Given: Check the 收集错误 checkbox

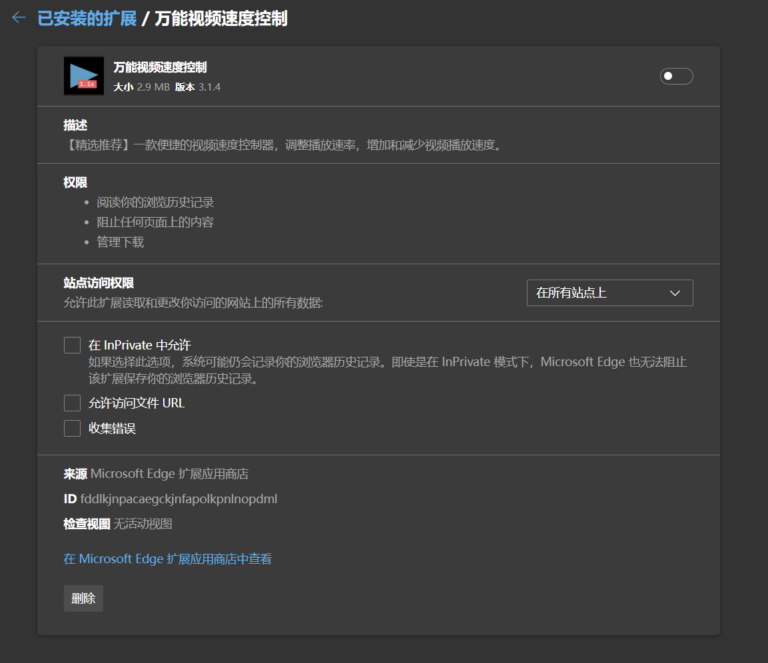Looking at the screenshot, I should pyautogui.click(x=72, y=428).
